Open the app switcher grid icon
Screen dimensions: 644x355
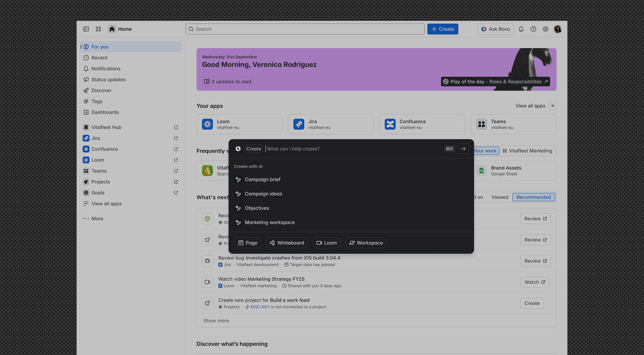click(x=98, y=29)
